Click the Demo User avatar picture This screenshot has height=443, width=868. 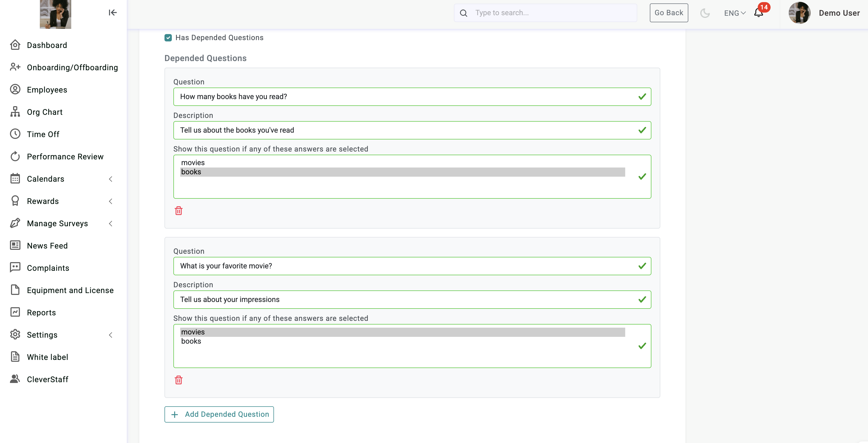click(x=800, y=13)
